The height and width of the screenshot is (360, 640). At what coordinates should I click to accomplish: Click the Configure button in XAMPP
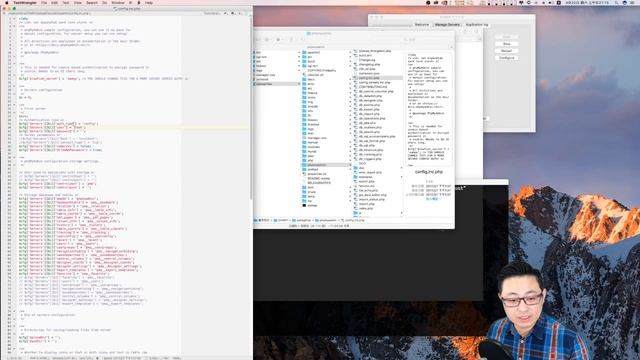[507, 58]
